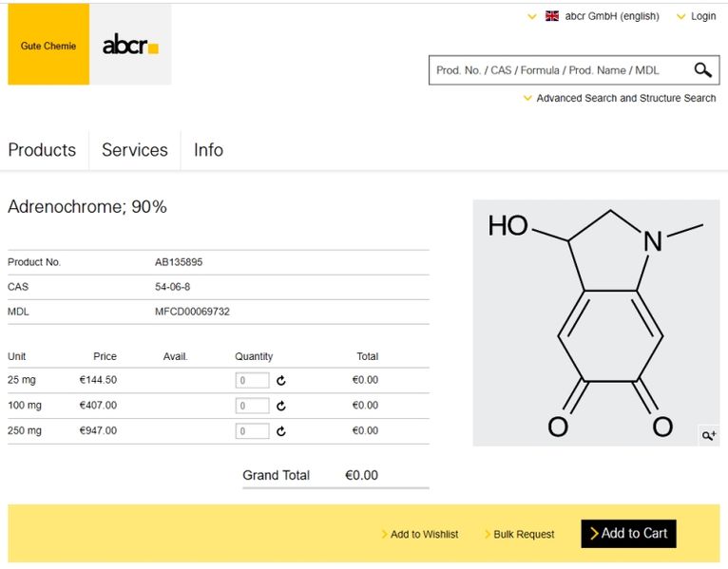Click the search magnifier icon

coord(703,70)
